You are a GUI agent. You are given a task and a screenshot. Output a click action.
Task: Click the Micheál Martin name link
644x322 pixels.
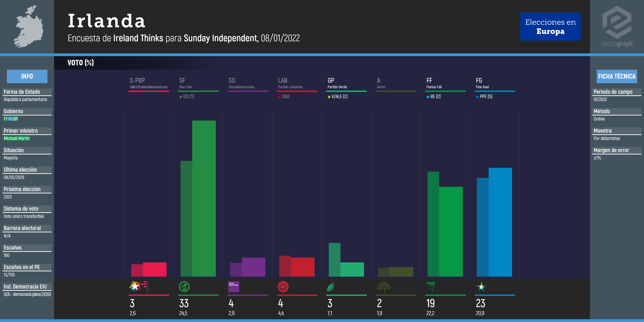pyautogui.click(x=16, y=138)
